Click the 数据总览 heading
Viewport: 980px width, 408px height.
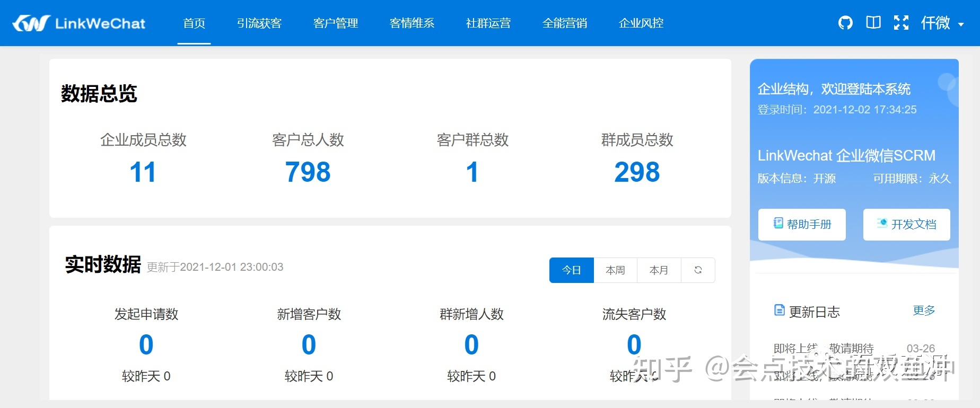99,94
